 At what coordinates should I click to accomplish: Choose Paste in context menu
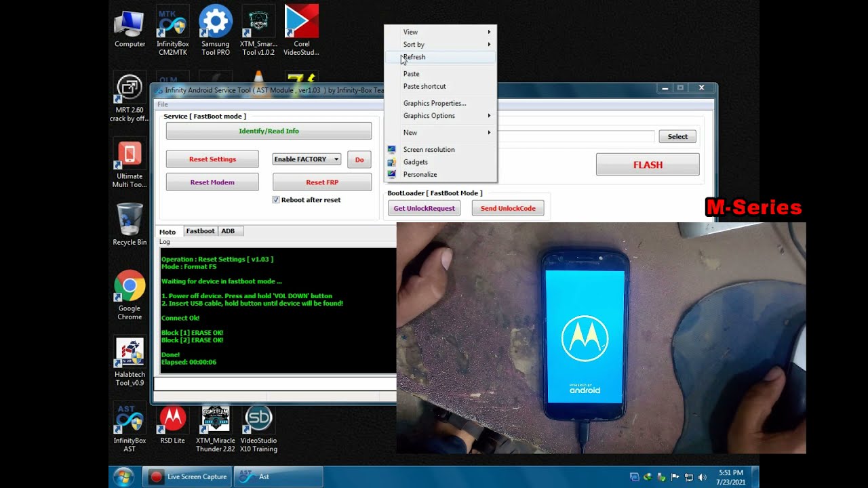[x=440, y=74]
